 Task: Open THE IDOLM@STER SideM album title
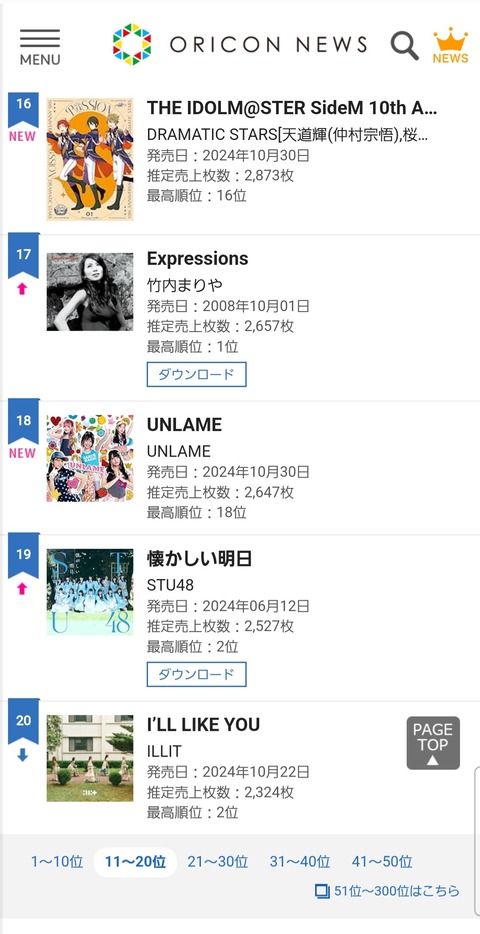pos(292,108)
